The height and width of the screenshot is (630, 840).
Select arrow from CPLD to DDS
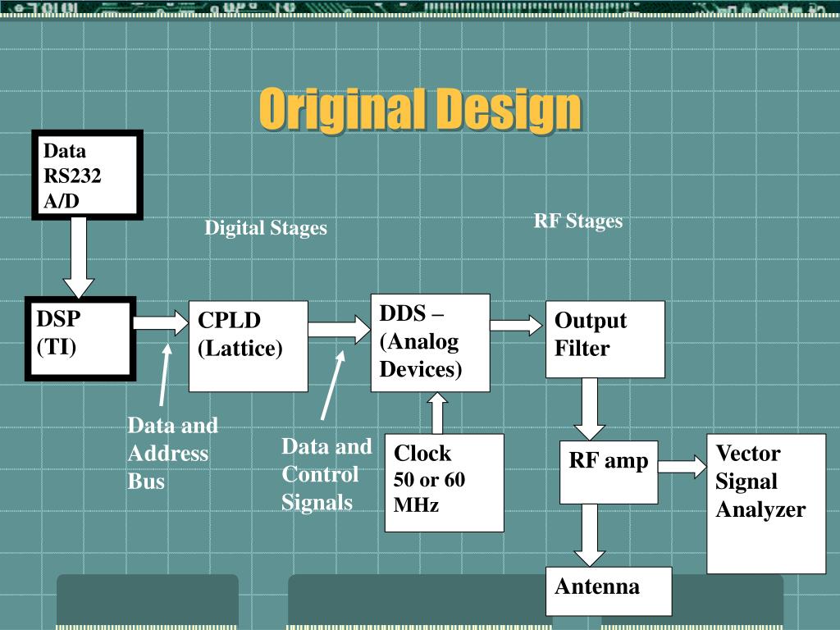(x=339, y=329)
